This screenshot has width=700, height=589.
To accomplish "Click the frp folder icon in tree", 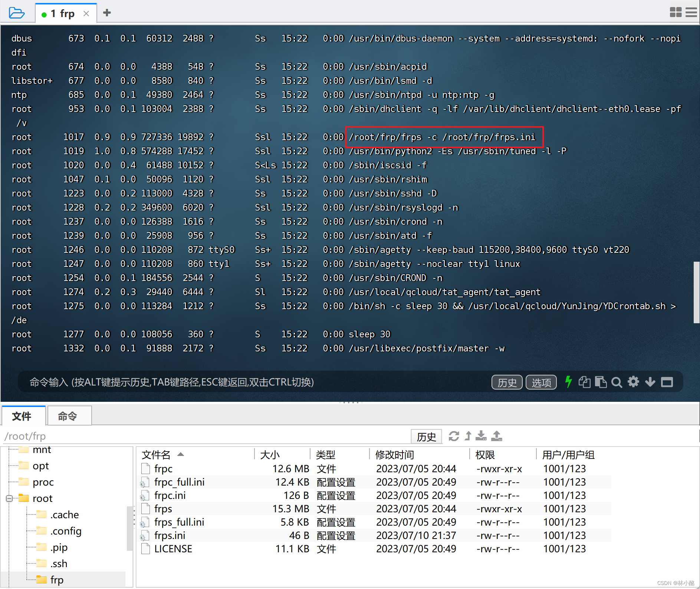I will 42,580.
